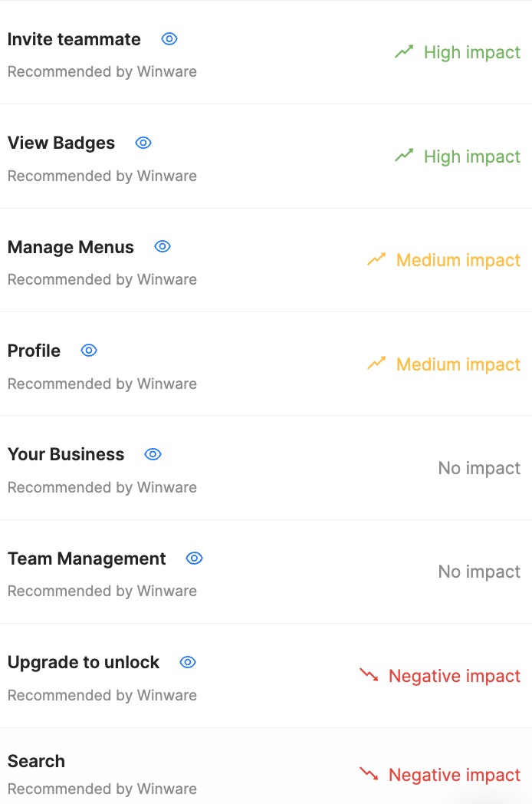This screenshot has height=804, width=532.
Task: Click the red trending-down icon in Search row
Action: click(x=369, y=775)
